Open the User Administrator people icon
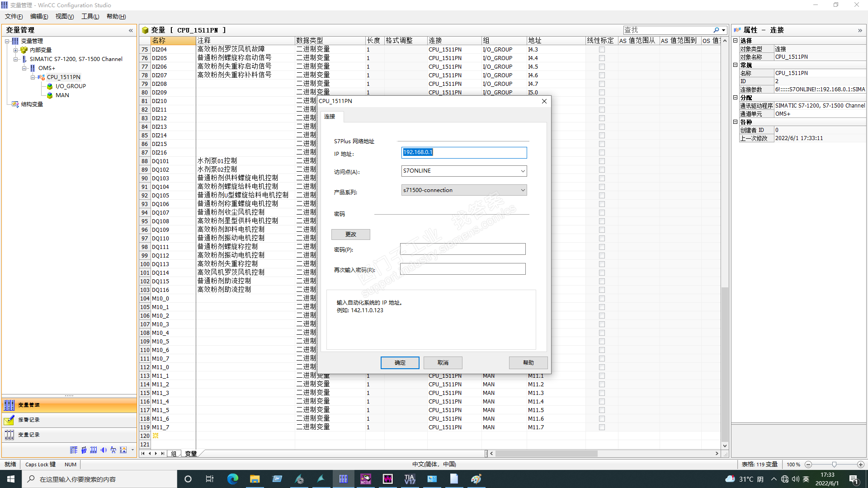Image resolution: width=868 pixels, height=488 pixels. (84, 450)
